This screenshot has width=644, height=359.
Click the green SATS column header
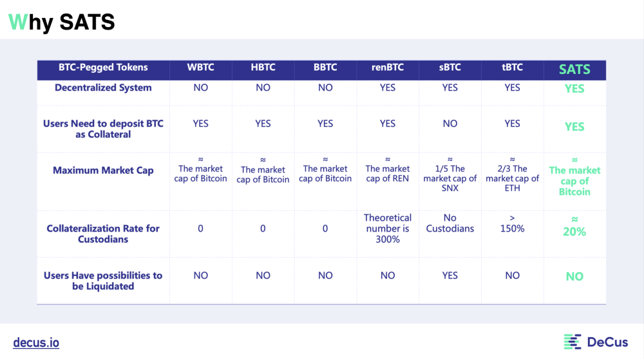click(574, 69)
